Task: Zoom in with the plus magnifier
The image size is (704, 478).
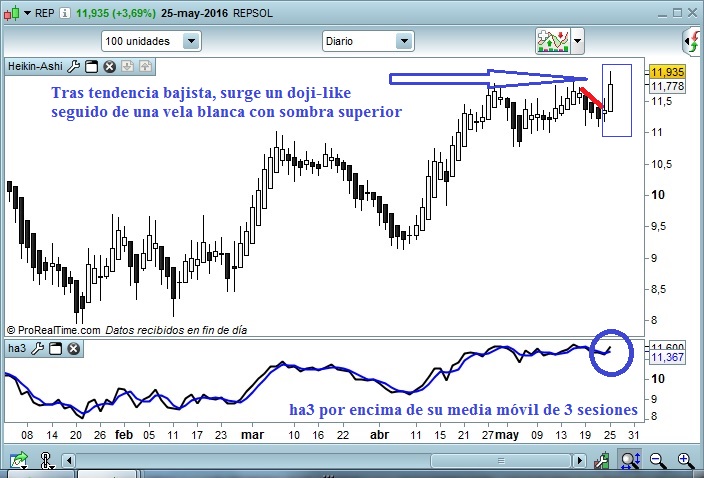Action: tap(686, 460)
